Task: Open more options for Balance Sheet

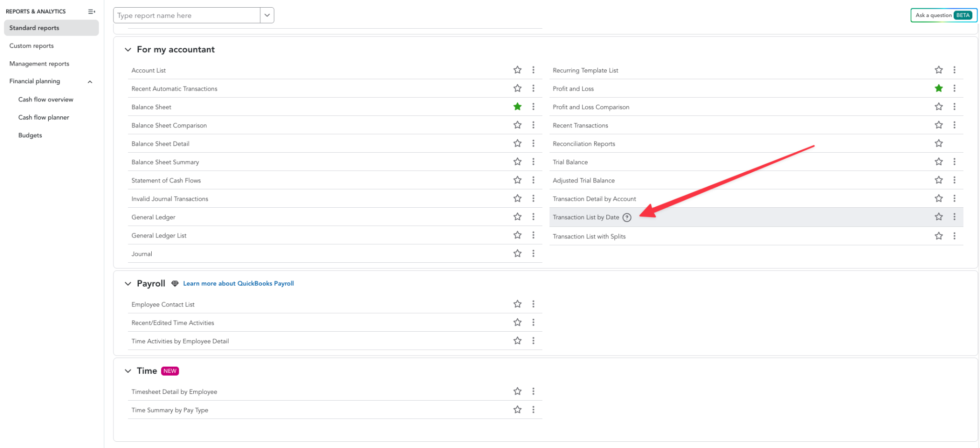Action: click(533, 107)
